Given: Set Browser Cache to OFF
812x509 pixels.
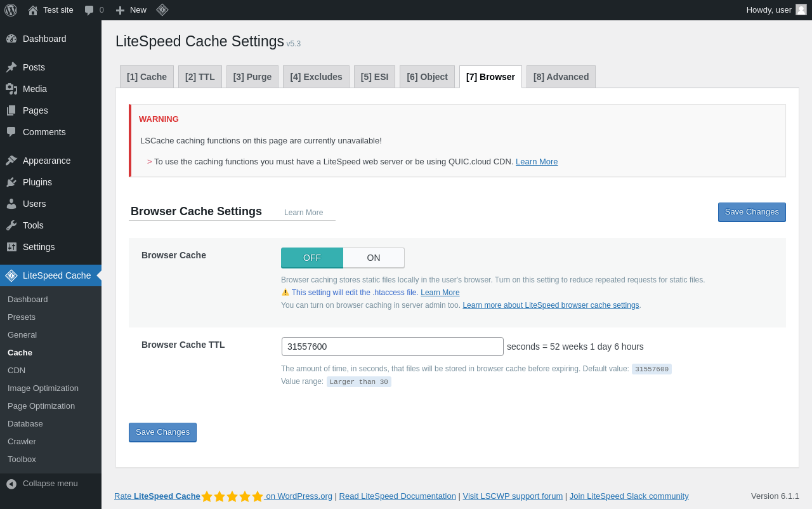Looking at the screenshot, I should tap(312, 258).
